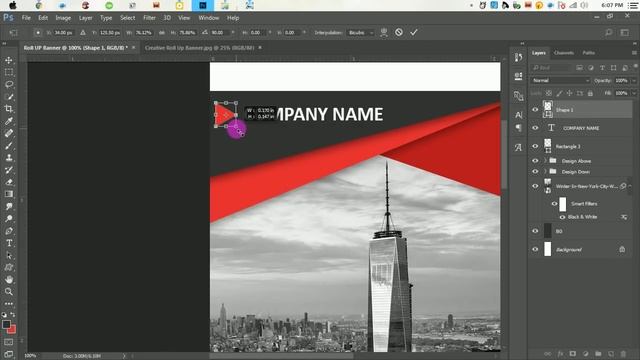The width and height of the screenshot is (640, 360).
Task: Select the Gradient tool
Action: click(9, 194)
